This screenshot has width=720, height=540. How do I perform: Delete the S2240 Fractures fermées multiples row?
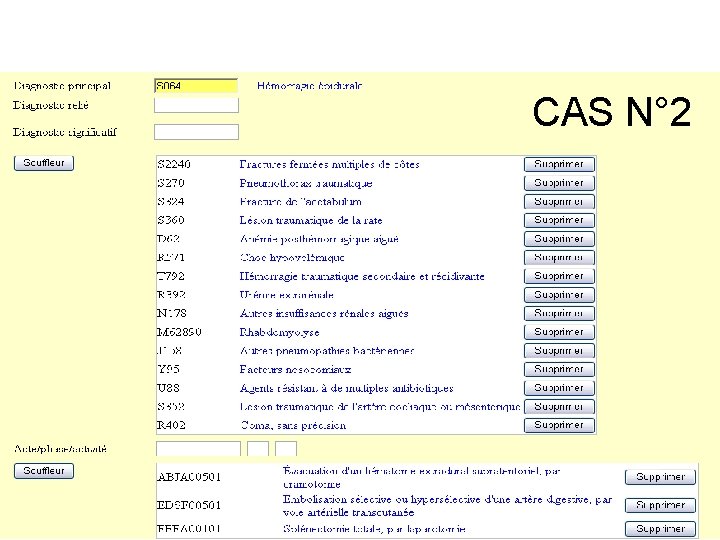(x=559, y=164)
